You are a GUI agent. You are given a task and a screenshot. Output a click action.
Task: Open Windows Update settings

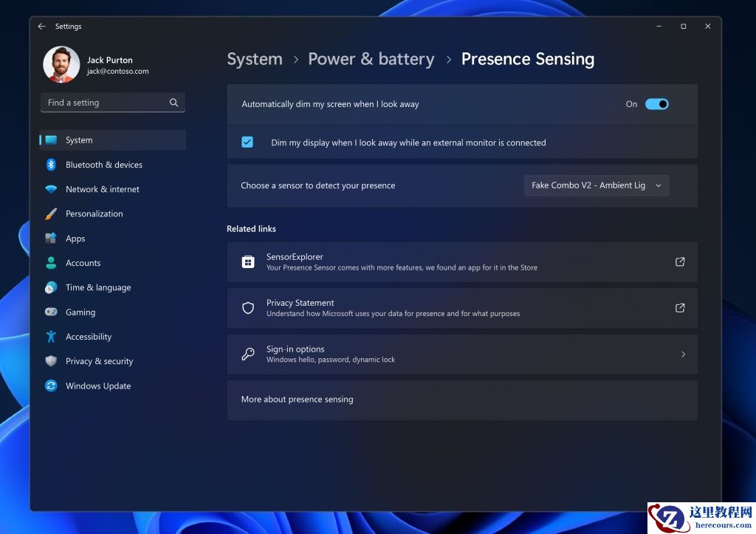(x=50, y=386)
